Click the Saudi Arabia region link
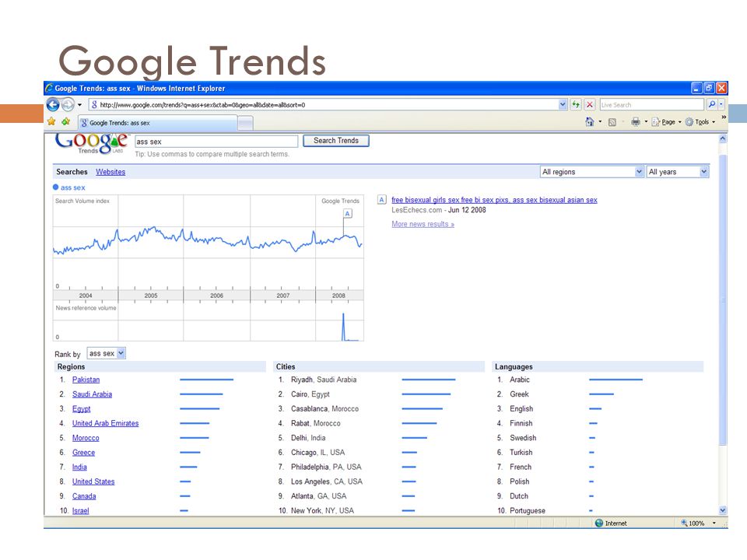Screen dimensions: 747x560 tap(92, 394)
